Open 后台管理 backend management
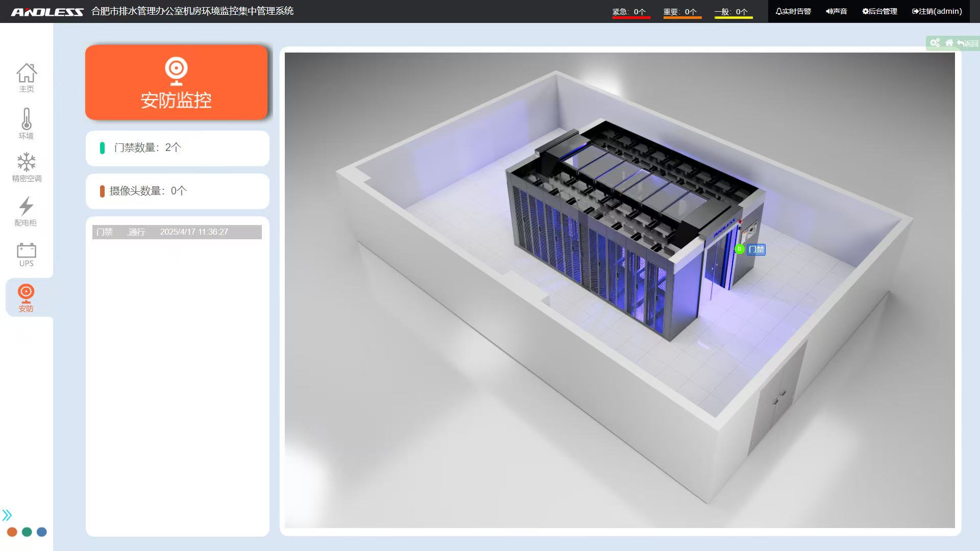Viewport: 980px width, 551px height. click(x=879, y=11)
